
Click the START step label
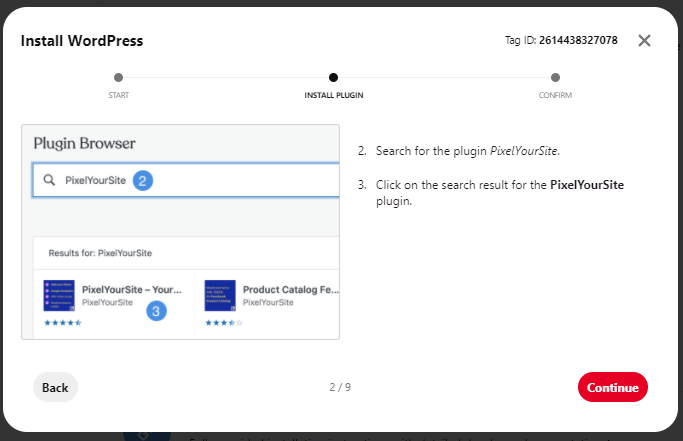click(x=118, y=95)
